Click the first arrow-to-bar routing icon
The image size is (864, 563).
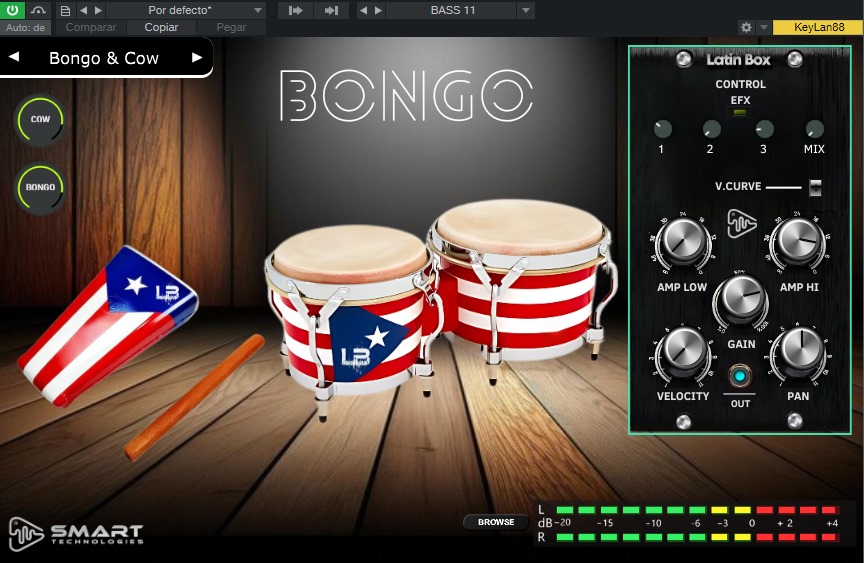coord(295,10)
